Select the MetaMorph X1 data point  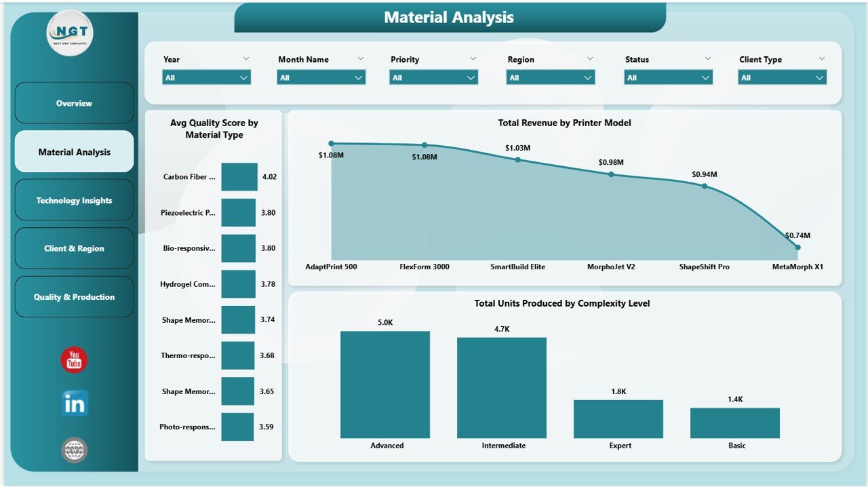(x=797, y=248)
